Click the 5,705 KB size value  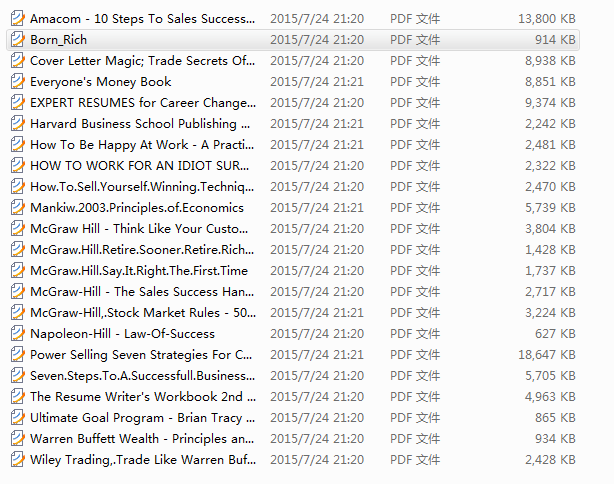[x=551, y=376]
